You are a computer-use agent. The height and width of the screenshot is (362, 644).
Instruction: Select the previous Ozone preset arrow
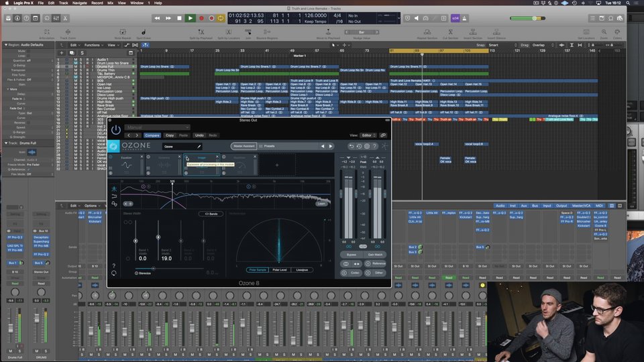pyautogui.click(x=323, y=146)
